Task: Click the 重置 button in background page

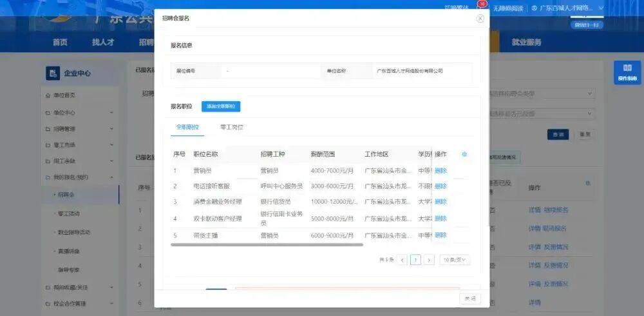Action: click(585, 134)
